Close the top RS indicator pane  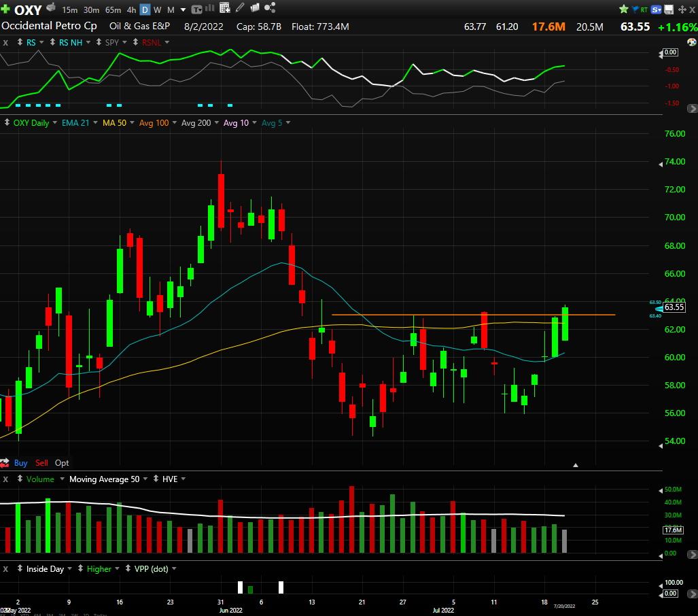pos(5,43)
